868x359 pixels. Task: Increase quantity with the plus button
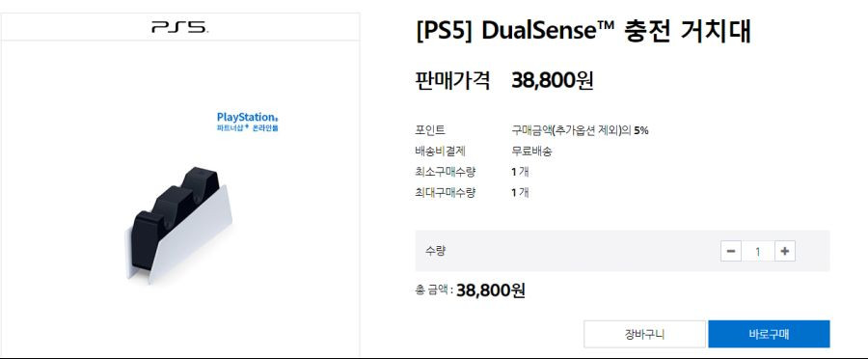coord(784,251)
